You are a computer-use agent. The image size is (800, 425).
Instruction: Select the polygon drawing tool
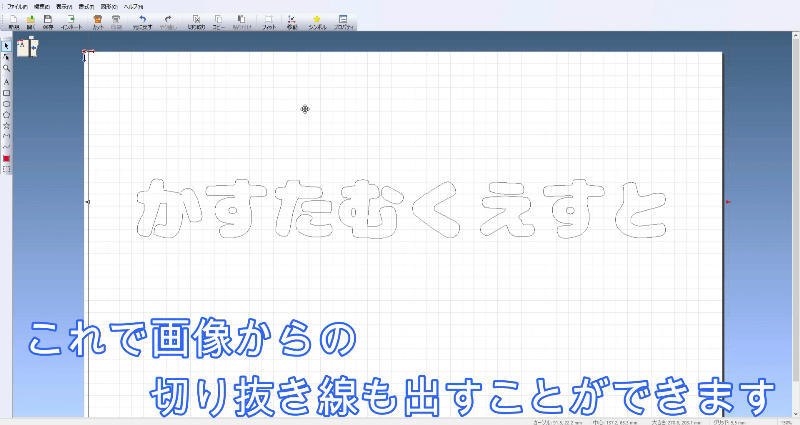pos(6,115)
